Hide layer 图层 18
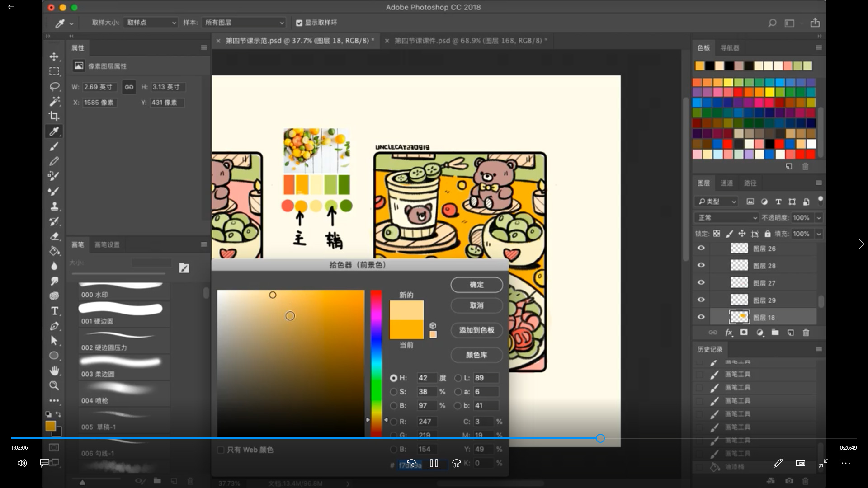This screenshot has width=868, height=488. 701,317
